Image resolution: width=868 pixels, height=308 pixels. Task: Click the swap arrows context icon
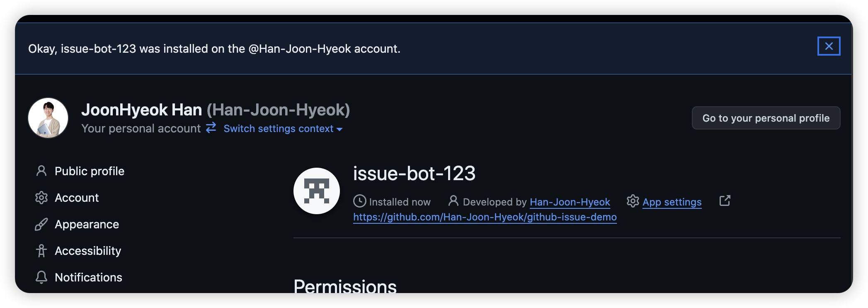211,127
